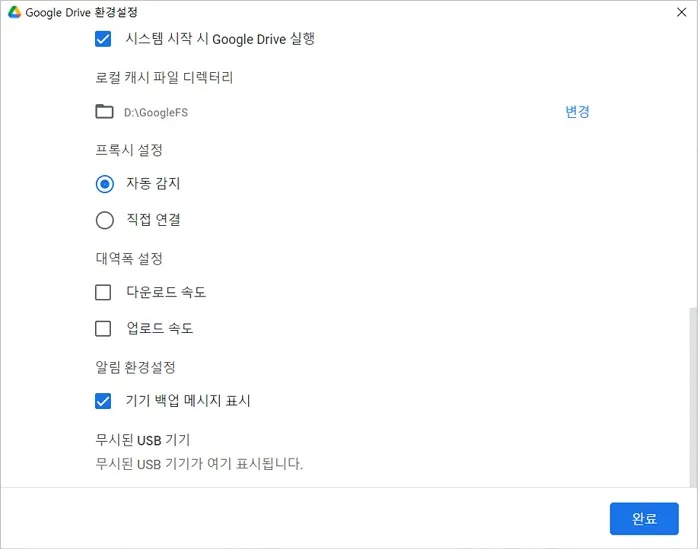The width and height of the screenshot is (700, 549).
Task: Enable the 다운로드 속도 checkbox
Action: click(x=103, y=293)
